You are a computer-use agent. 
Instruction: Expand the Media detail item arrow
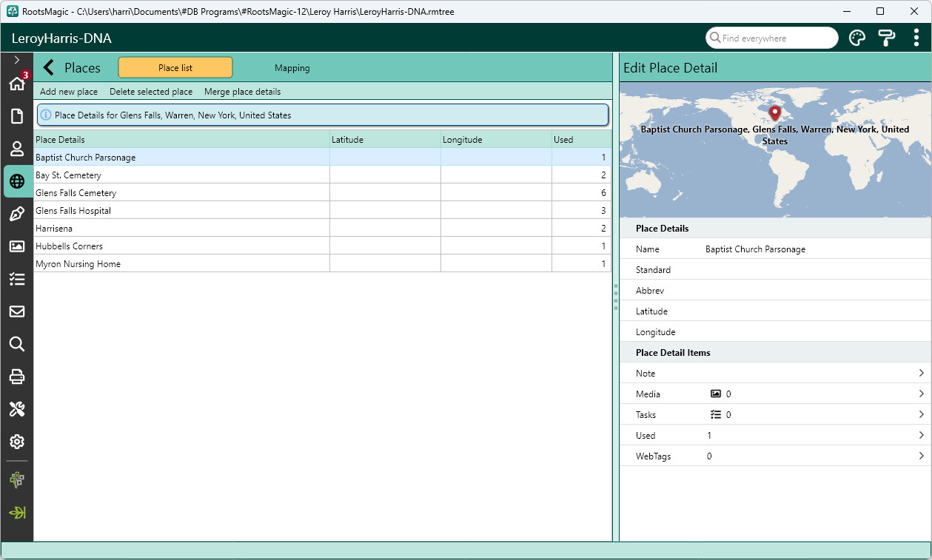click(x=922, y=394)
